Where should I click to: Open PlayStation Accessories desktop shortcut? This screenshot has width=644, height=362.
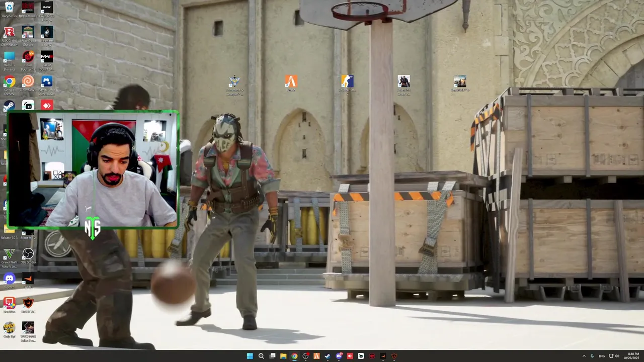(47, 84)
